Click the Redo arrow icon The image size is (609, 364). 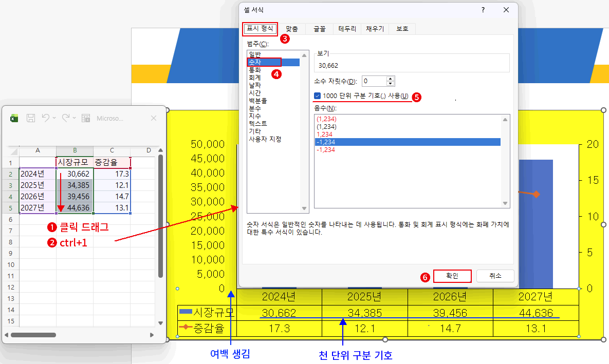point(66,118)
